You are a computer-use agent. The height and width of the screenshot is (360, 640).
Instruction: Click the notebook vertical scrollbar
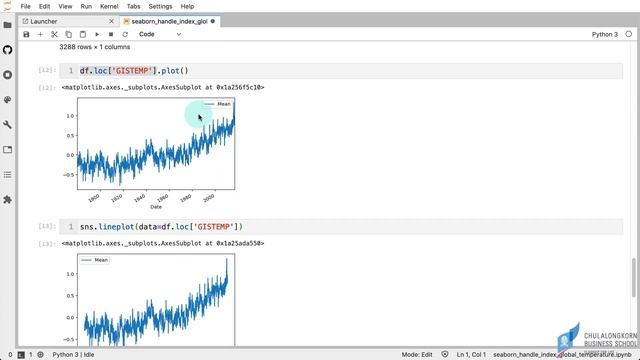(634, 278)
